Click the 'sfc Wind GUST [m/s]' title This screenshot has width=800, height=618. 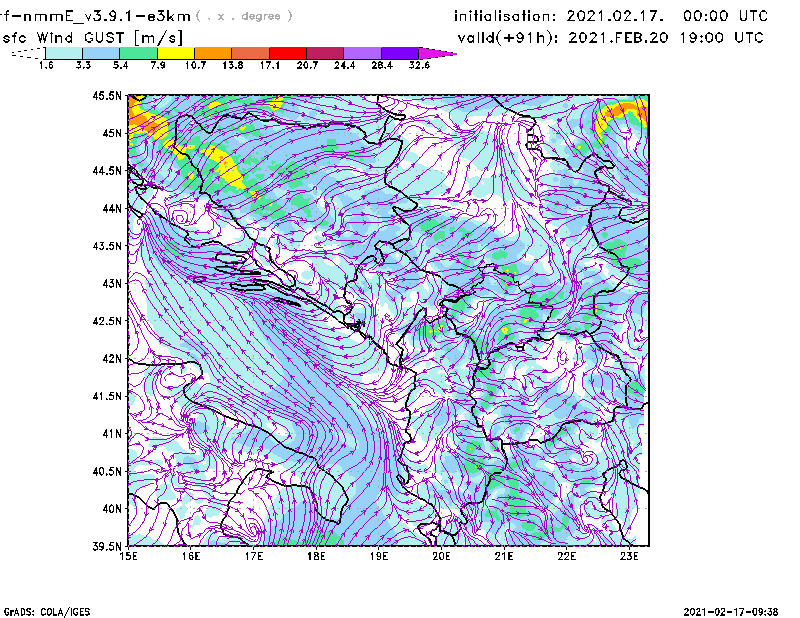(92, 38)
